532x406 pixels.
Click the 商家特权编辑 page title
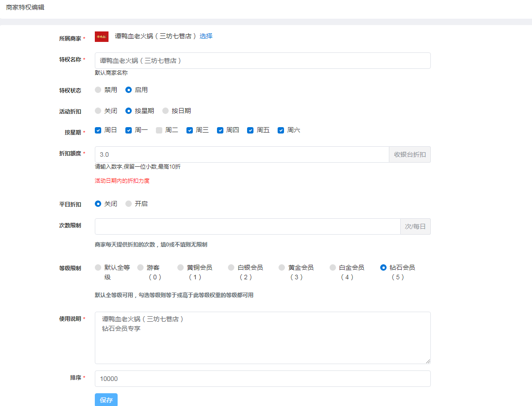click(x=25, y=7)
